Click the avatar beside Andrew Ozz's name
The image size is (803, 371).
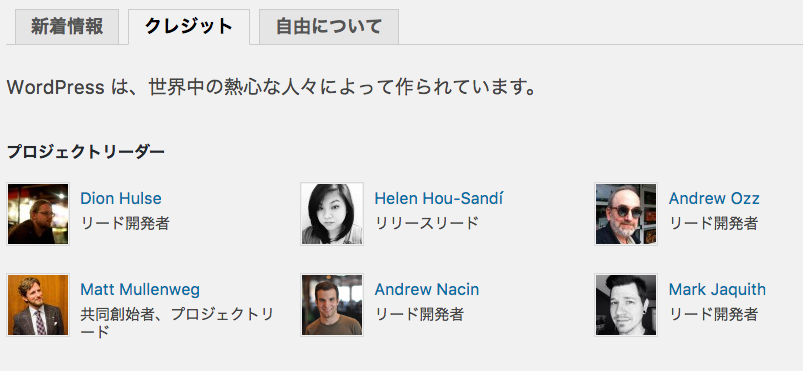tap(626, 214)
